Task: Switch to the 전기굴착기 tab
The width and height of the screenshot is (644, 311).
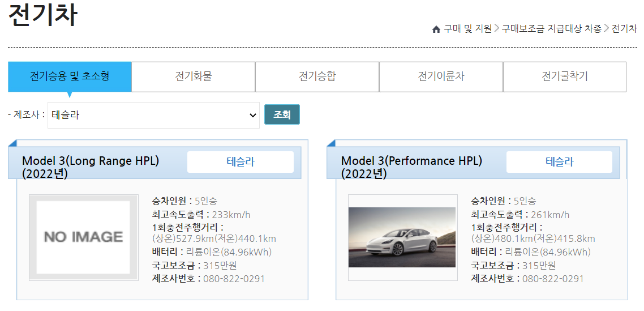Action: click(565, 76)
